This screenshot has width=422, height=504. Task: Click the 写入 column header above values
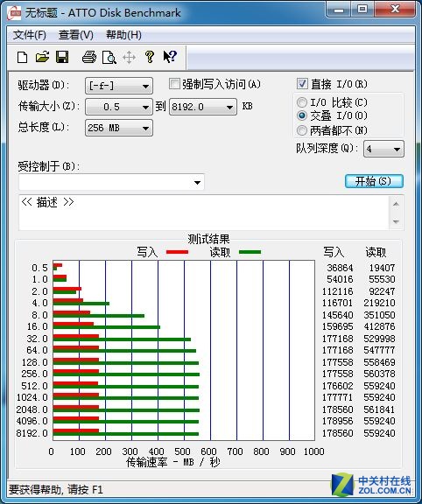point(334,252)
